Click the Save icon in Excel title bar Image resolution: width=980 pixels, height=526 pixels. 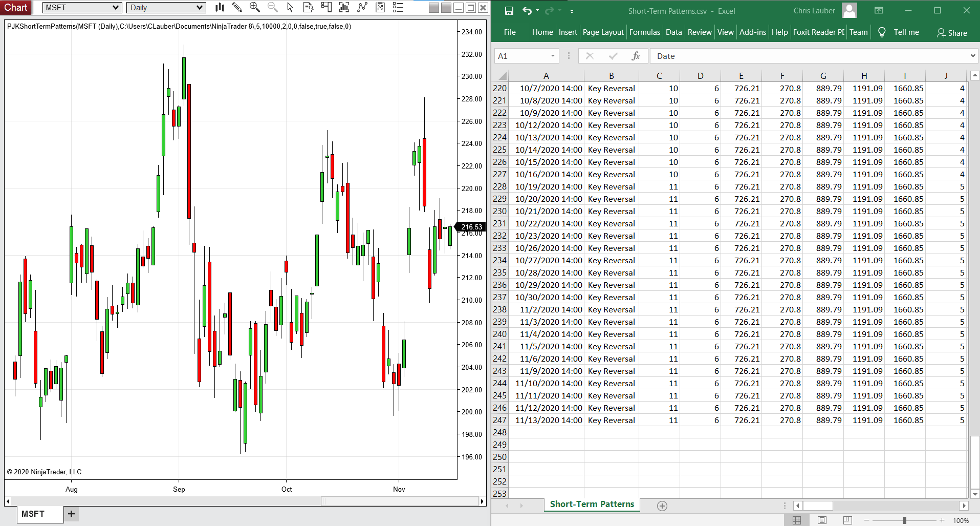[x=509, y=11]
